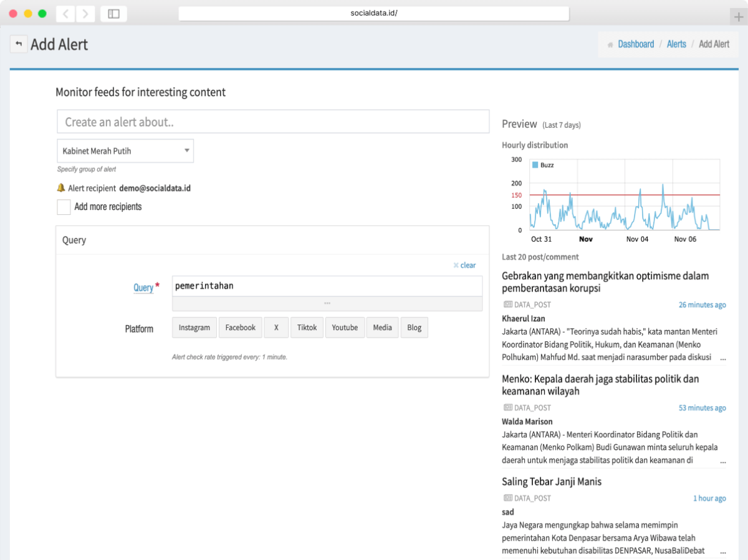Expand the query box resize handle

(x=327, y=303)
